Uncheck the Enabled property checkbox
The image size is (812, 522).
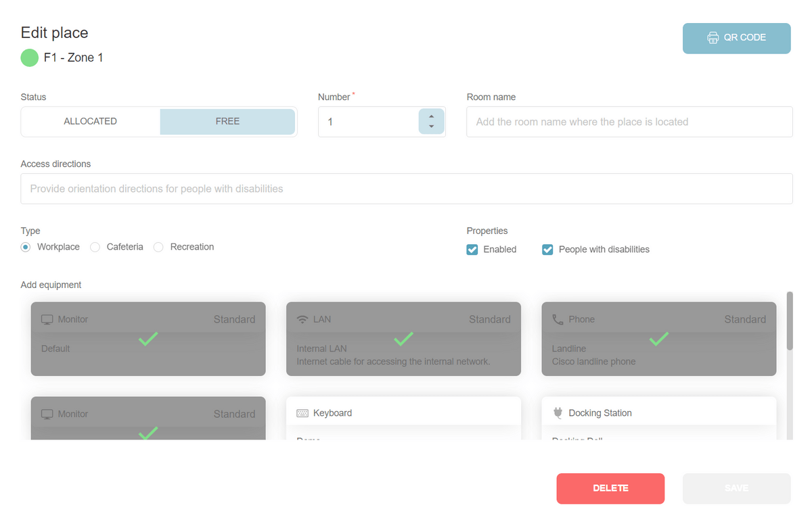click(472, 250)
